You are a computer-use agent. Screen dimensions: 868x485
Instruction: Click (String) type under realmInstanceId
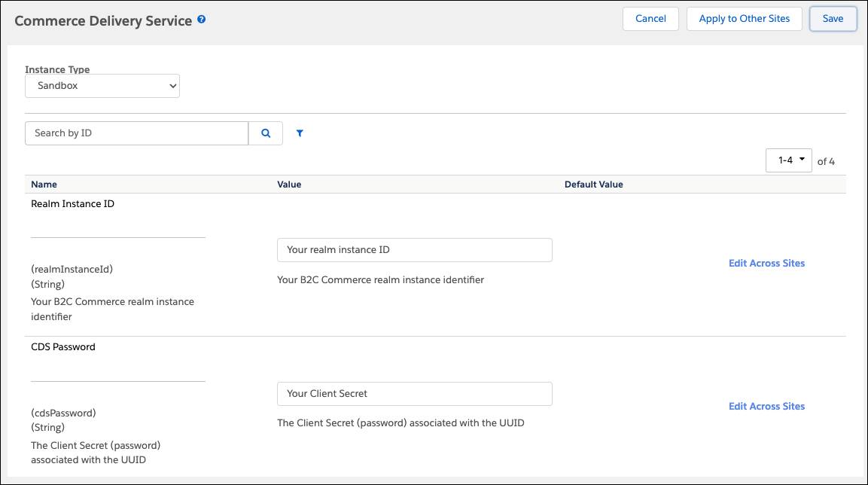tap(47, 284)
